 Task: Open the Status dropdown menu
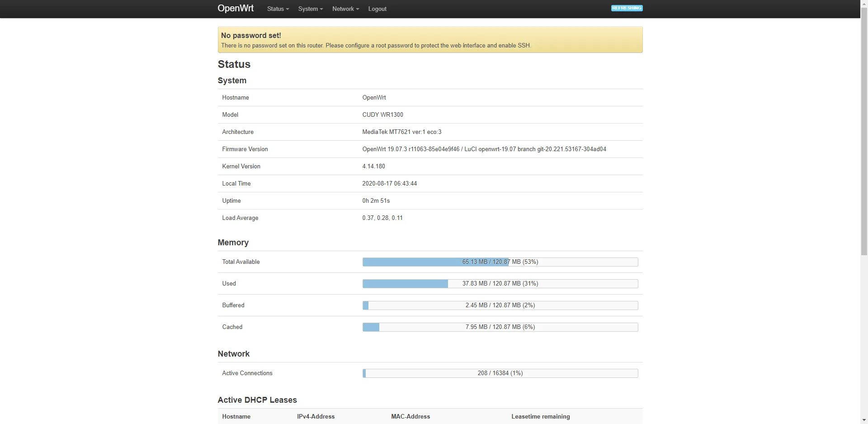pyautogui.click(x=278, y=9)
